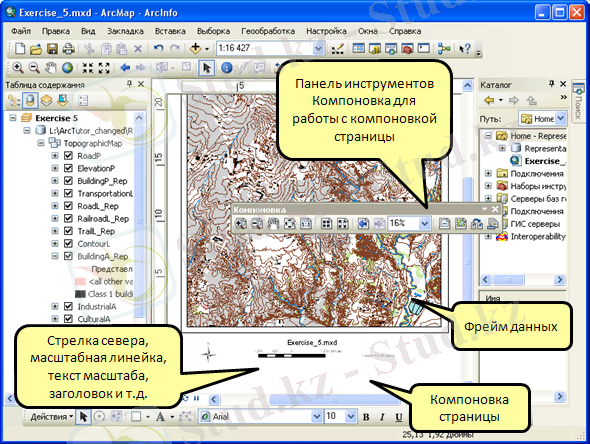Select the Identify tool

pos(227,68)
